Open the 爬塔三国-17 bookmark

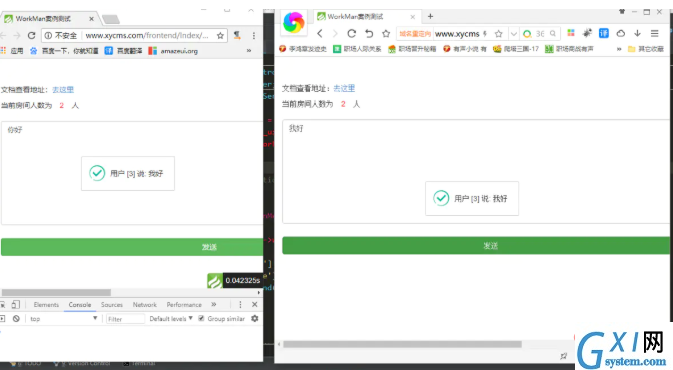(516, 49)
